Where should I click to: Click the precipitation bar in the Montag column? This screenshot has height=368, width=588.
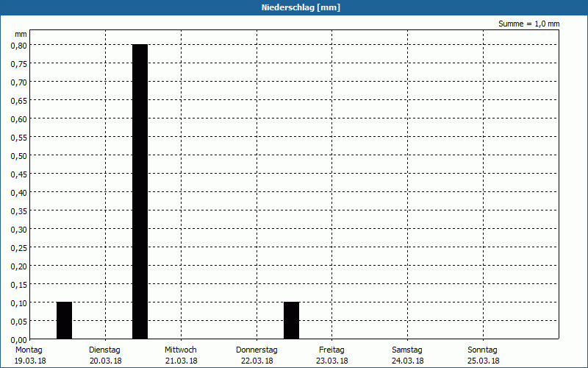64,320
